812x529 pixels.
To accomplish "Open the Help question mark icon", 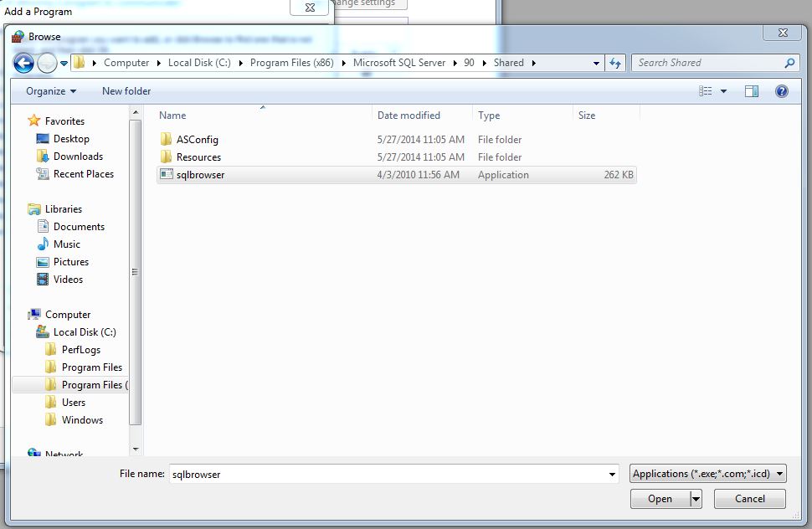I will 782,91.
